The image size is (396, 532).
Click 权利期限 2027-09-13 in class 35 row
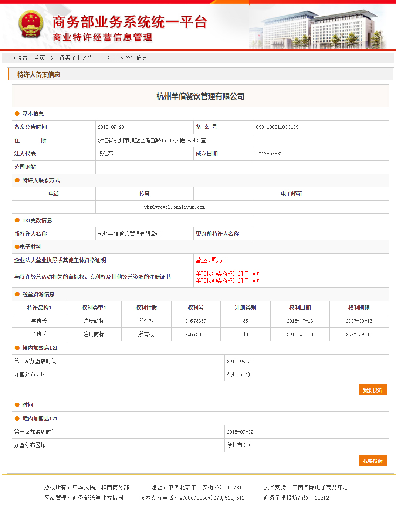(x=359, y=321)
